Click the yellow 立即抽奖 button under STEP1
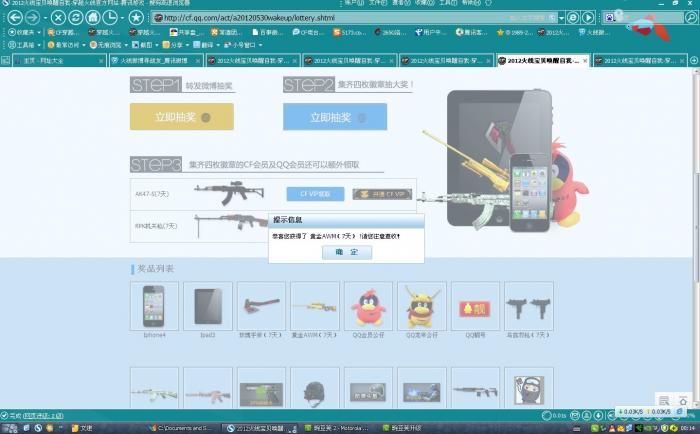The width and height of the screenshot is (700, 434). [182, 117]
